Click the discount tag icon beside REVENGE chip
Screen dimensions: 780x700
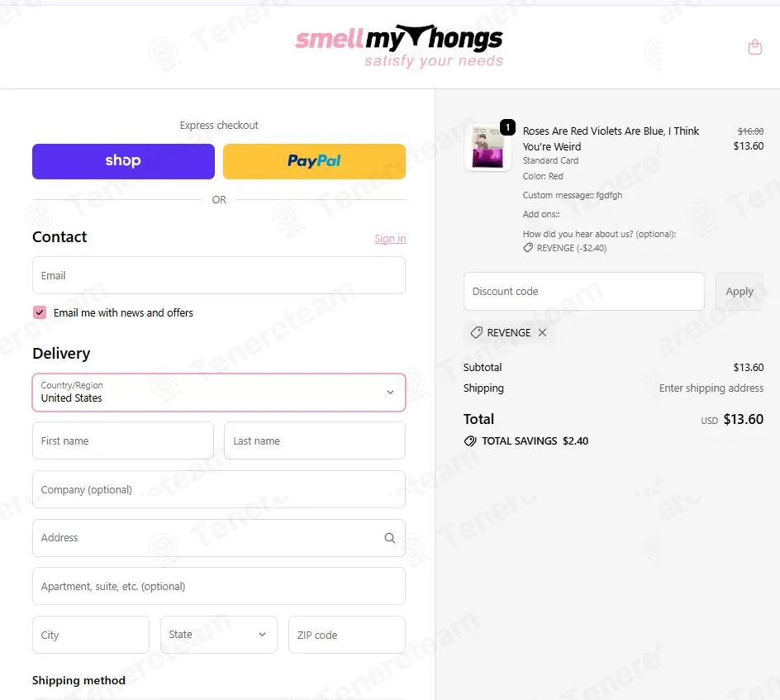476,332
